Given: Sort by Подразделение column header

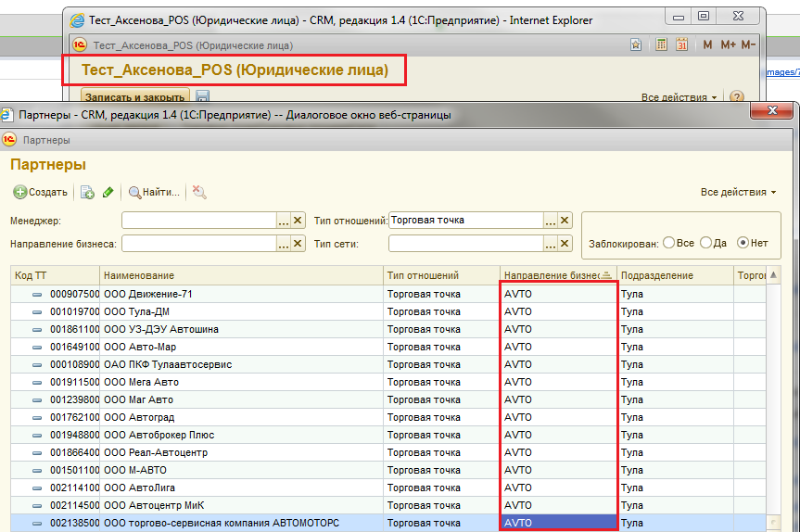Looking at the screenshot, I should tap(675, 275).
